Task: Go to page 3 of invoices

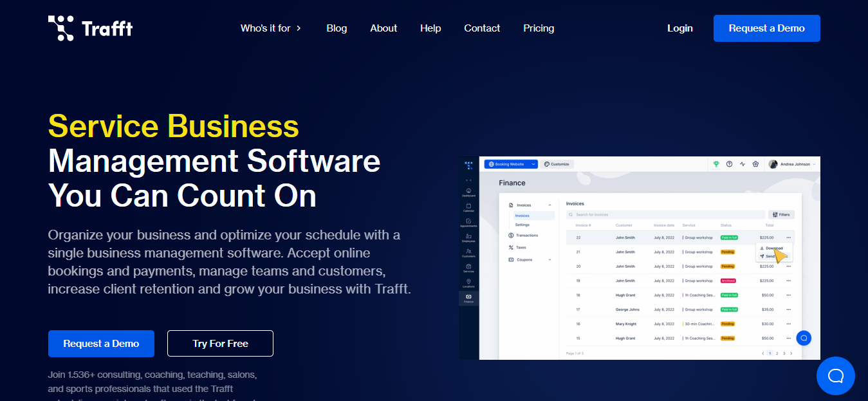Action: coord(784,353)
